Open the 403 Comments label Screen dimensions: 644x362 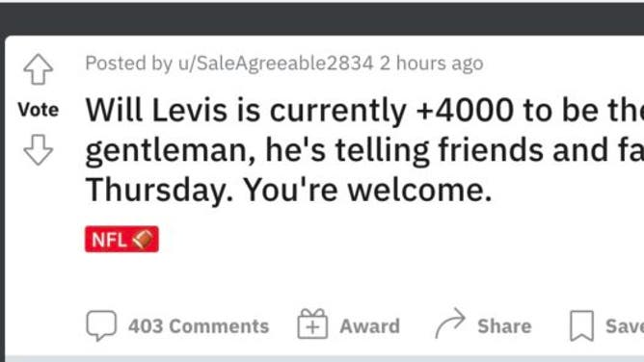pos(199,326)
